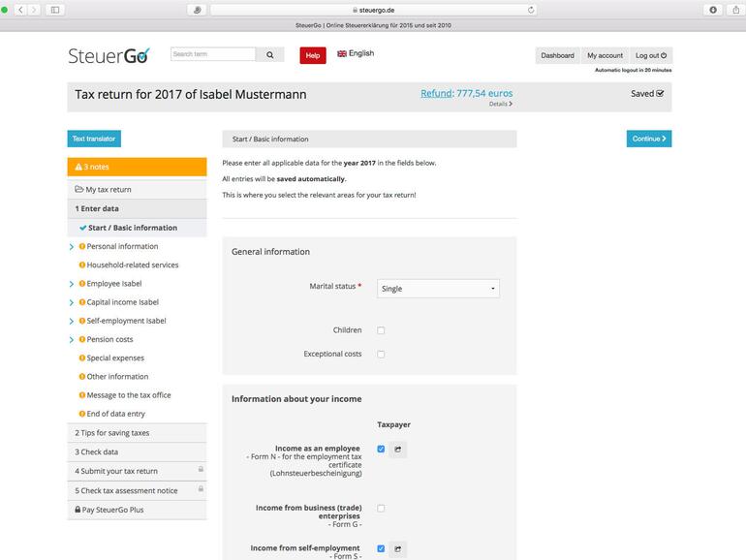This screenshot has height=560, width=746.
Task: Open the Marital status dropdown
Action: click(x=438, y=289)
